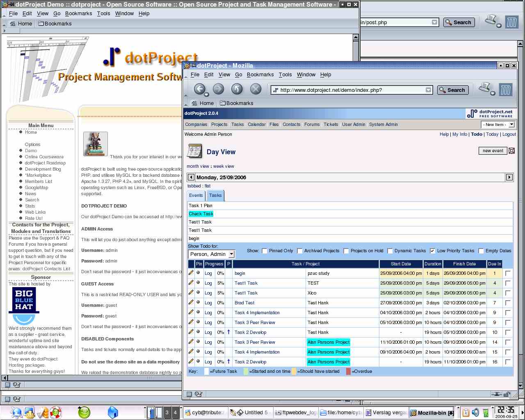Open the blue home folder icon on taskbar
Viewport: 525px width, 420px height.
[x=112, y=412]
